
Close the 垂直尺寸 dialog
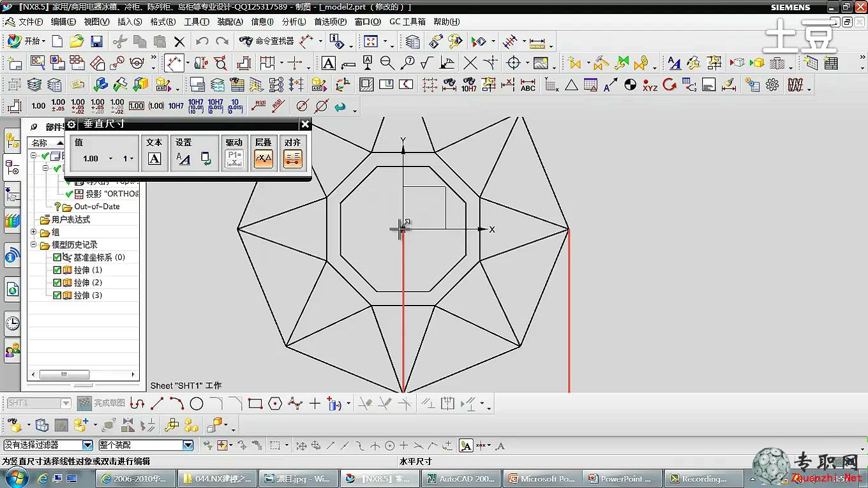coord(305,124)
